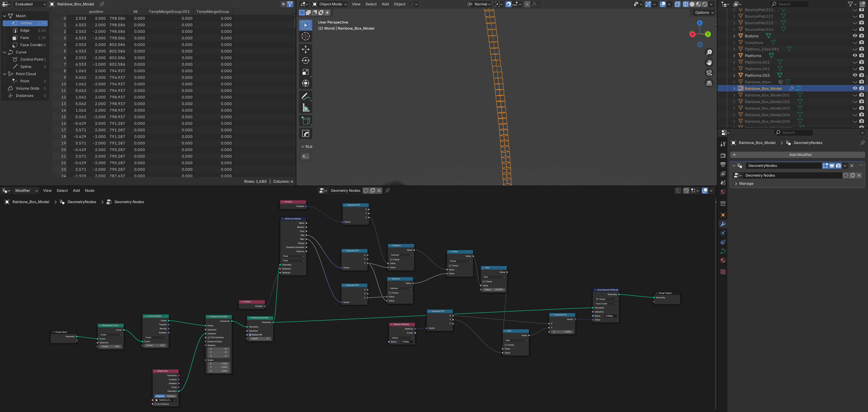Open the Object Mode dropdown
The height and width of the screenshot is (412, 868).
[330, 4]
